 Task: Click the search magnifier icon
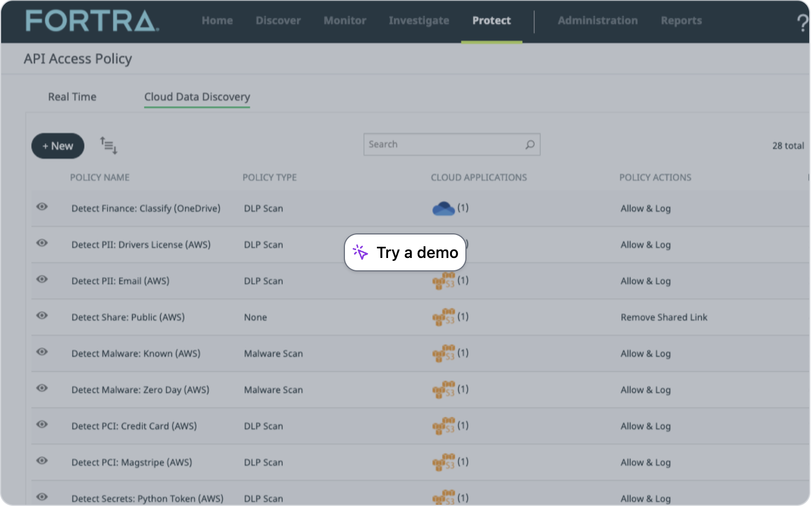click(x=530, y=145)
